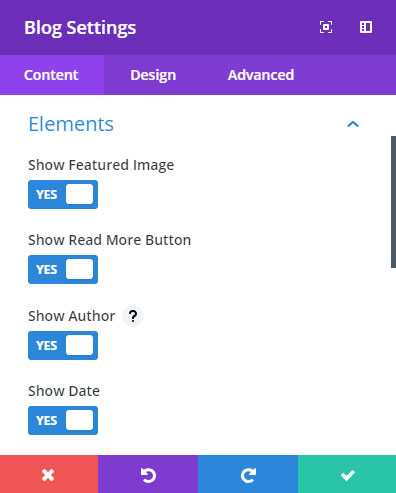The image size is (396, 493).
Task: Toggle Show Read More Button switch
Action: [63, 269]
